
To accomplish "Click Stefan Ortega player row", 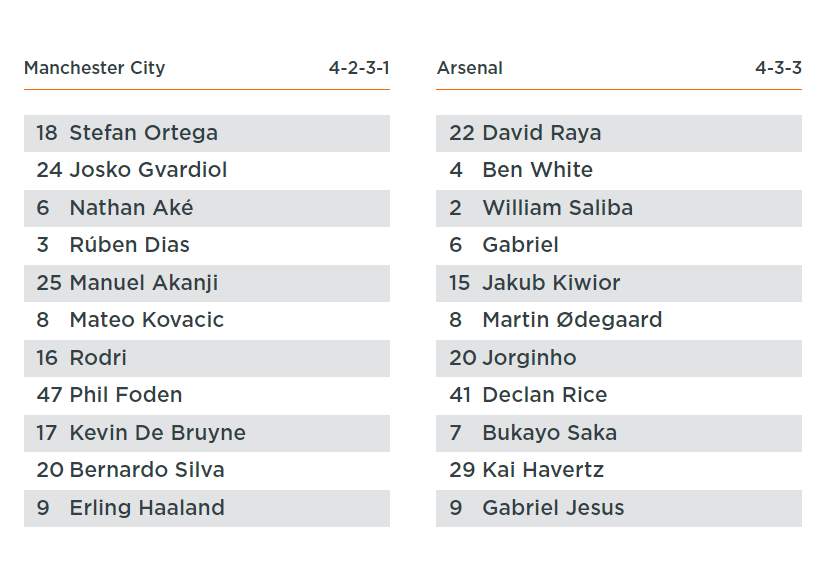I will pos(207,133).
